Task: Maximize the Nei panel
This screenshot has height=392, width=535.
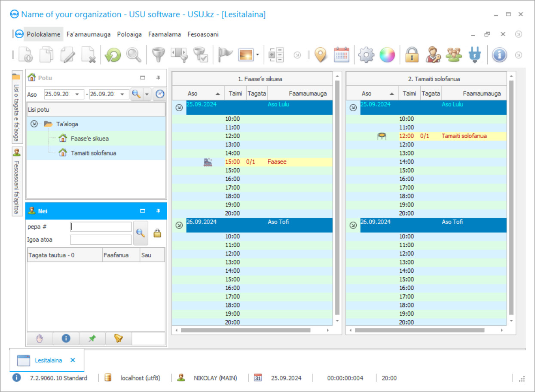Action: 143,211
